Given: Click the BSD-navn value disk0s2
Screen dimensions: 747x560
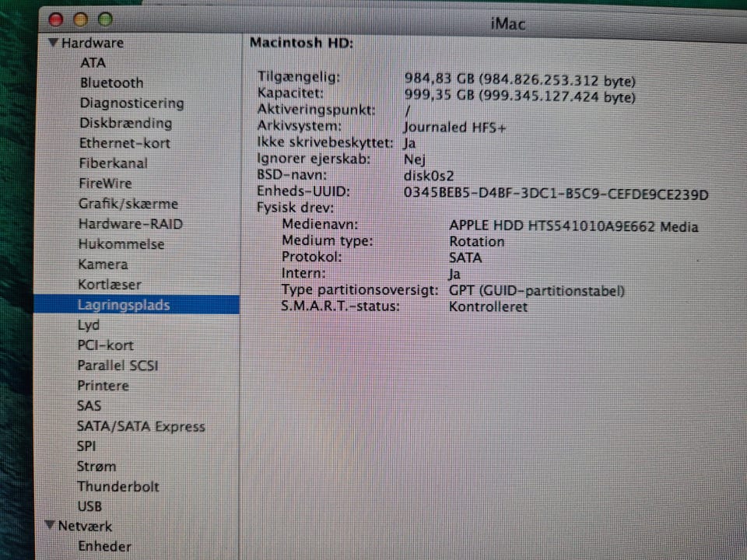Looking at the screenshot, I should (x=428, y=176).
